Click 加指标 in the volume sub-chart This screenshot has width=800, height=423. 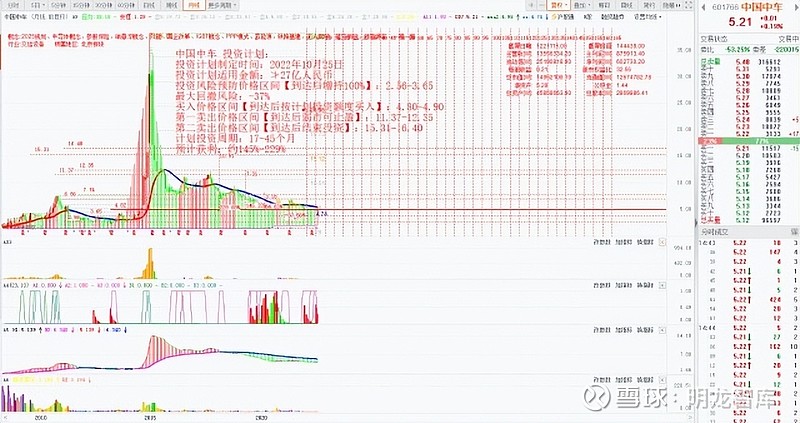tap(622, 242)
